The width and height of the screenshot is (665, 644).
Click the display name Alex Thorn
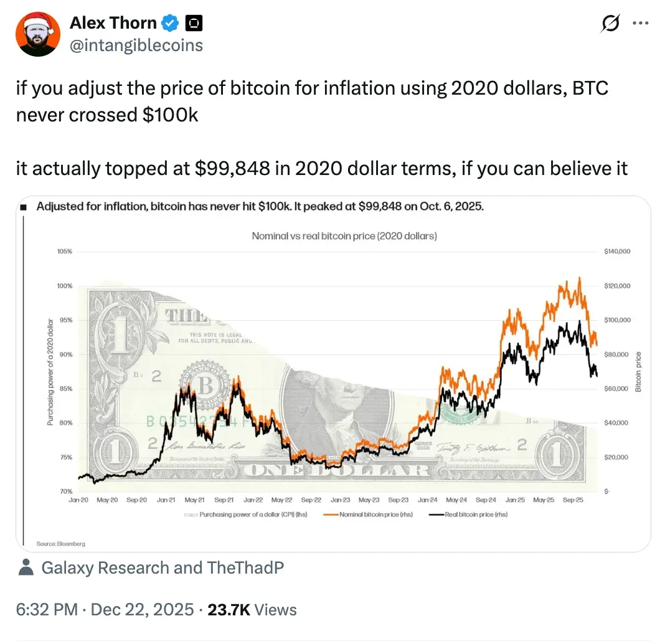click(114, 22)
